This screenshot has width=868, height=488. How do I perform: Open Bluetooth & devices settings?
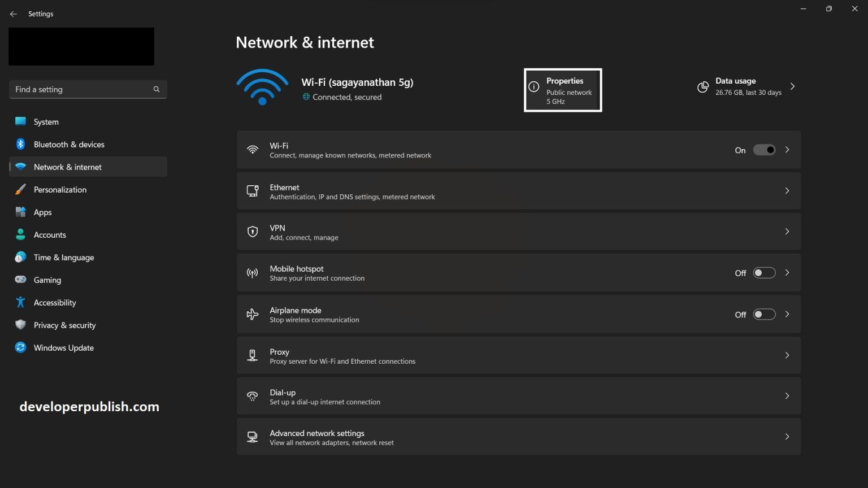point(68,144)
